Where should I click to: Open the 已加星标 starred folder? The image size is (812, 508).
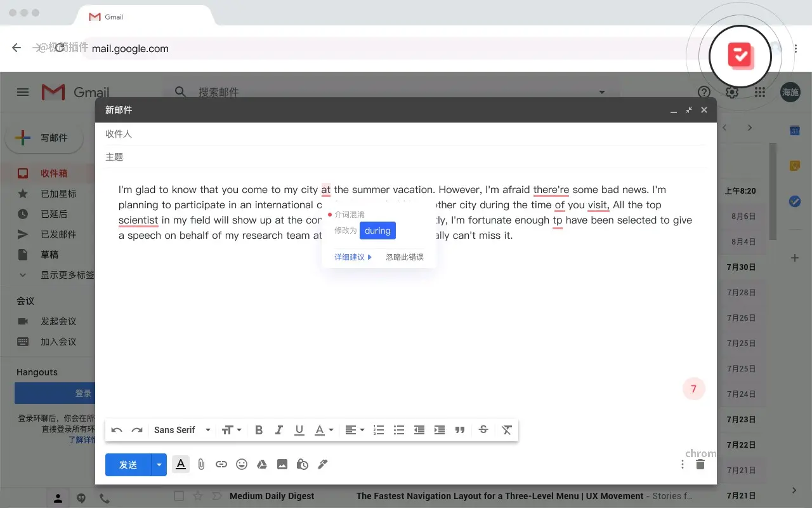[58, 194]
